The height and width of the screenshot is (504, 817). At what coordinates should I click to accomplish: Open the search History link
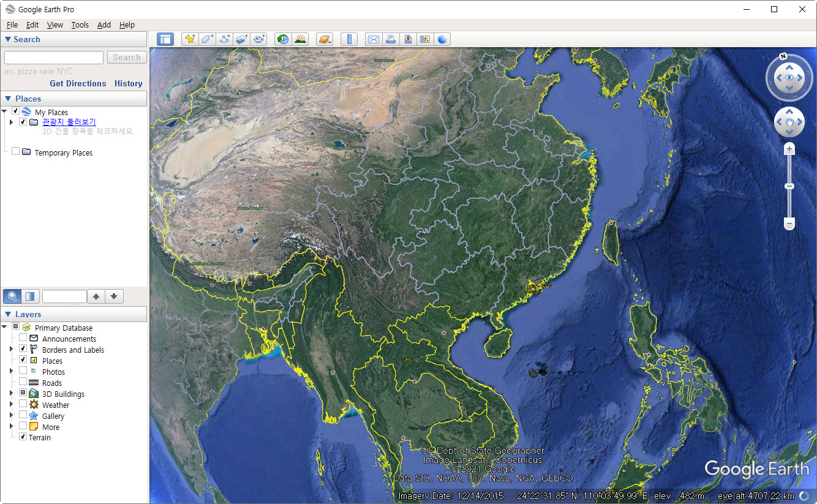(x=129, y=83)
